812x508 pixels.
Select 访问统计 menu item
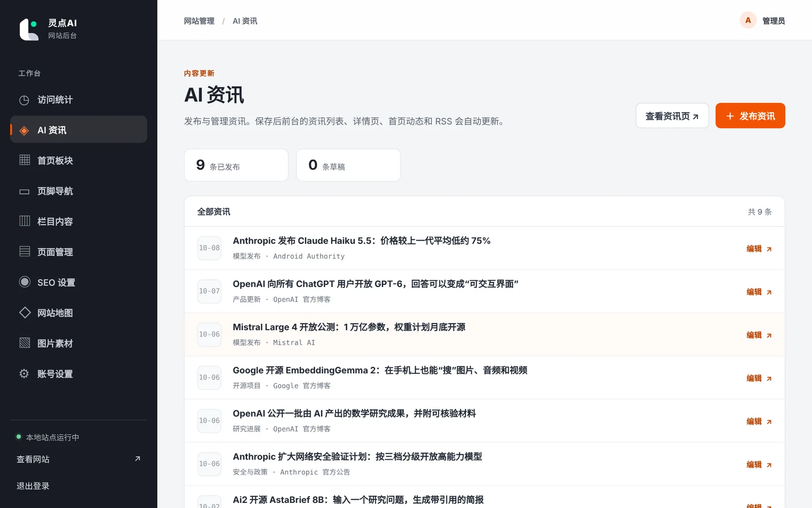point(79,100)
